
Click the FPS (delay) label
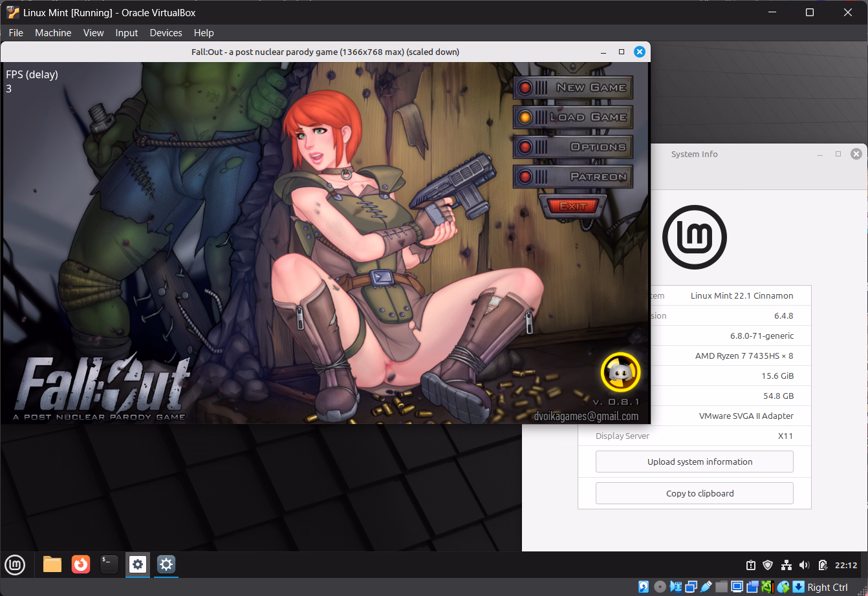coord(32,74)
